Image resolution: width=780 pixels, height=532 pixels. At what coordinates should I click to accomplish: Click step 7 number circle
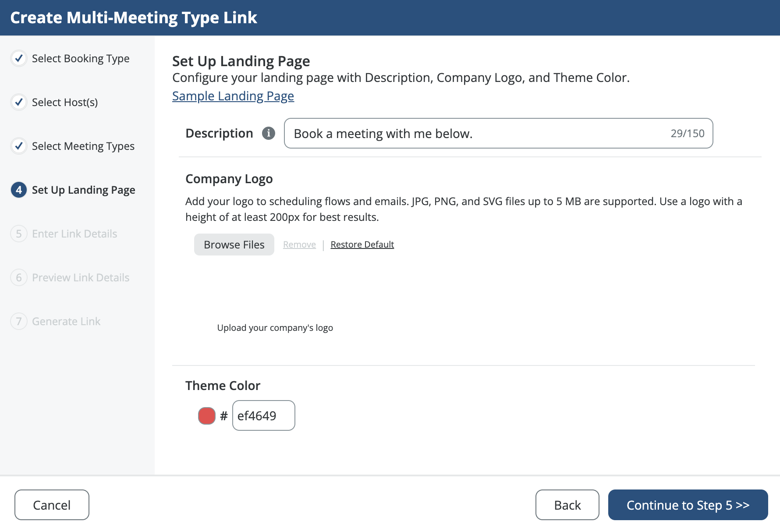pyautogui.click(x=19, y=321)
